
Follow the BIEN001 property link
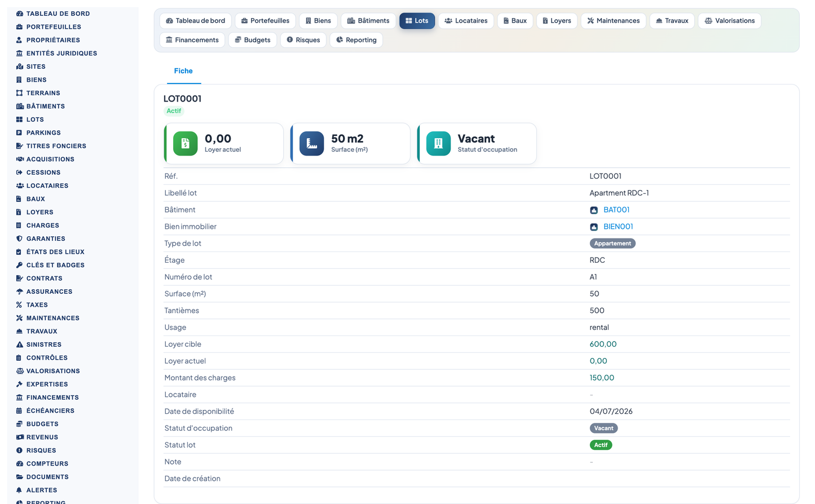pos(618,227)
